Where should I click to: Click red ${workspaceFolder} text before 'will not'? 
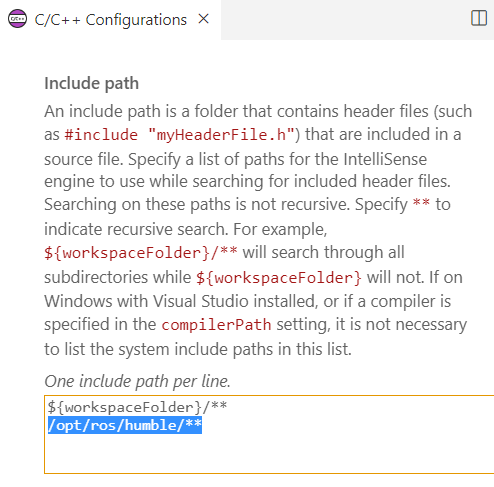coord(279,278)
